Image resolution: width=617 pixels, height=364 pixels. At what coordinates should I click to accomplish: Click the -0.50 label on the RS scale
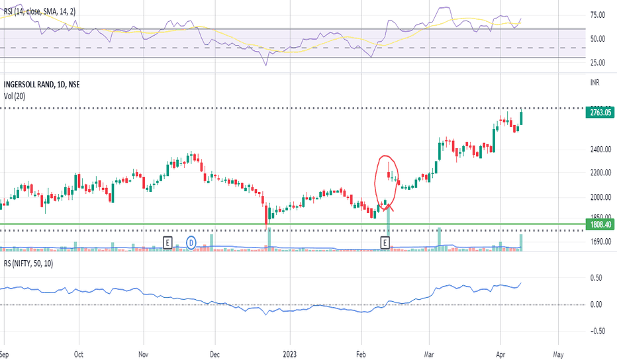click(598, 331)
